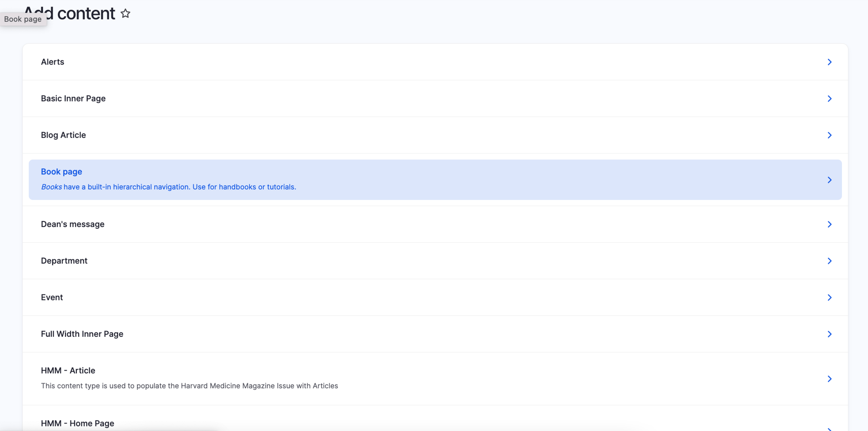The image size is (868, 431).
Task: Select Dean's message content type
Action: pyautogui.click(x=73, y=225)
